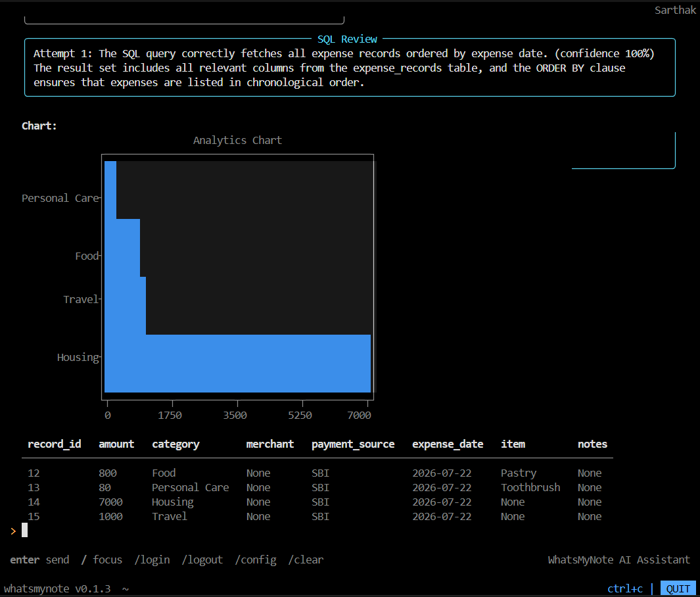Click the Travel category cell in table

click(x=169, y=516)
